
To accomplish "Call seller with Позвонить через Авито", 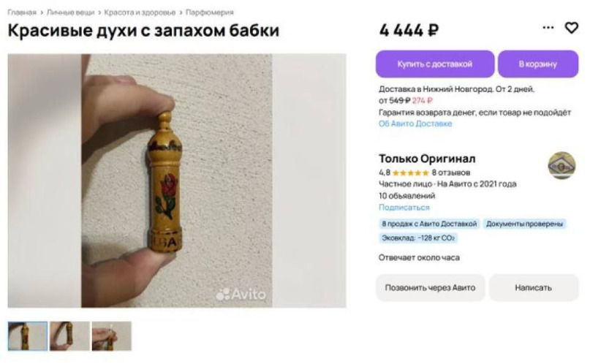I will 430,288.
